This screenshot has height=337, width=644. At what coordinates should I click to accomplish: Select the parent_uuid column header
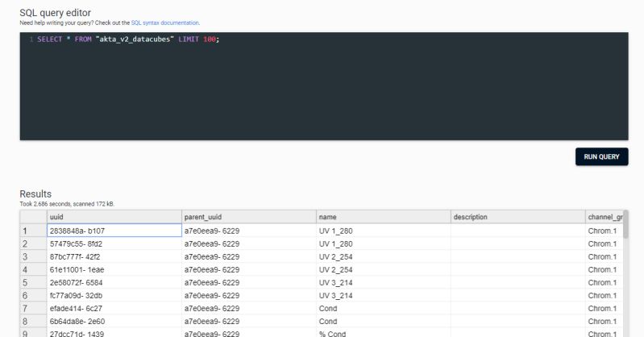click(x=249, y=217)
